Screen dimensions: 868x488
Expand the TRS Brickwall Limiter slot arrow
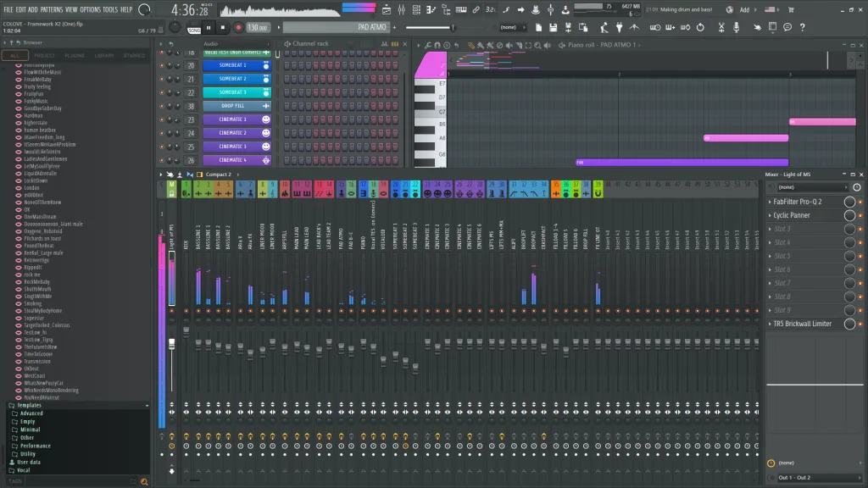[x=770, y=324]
